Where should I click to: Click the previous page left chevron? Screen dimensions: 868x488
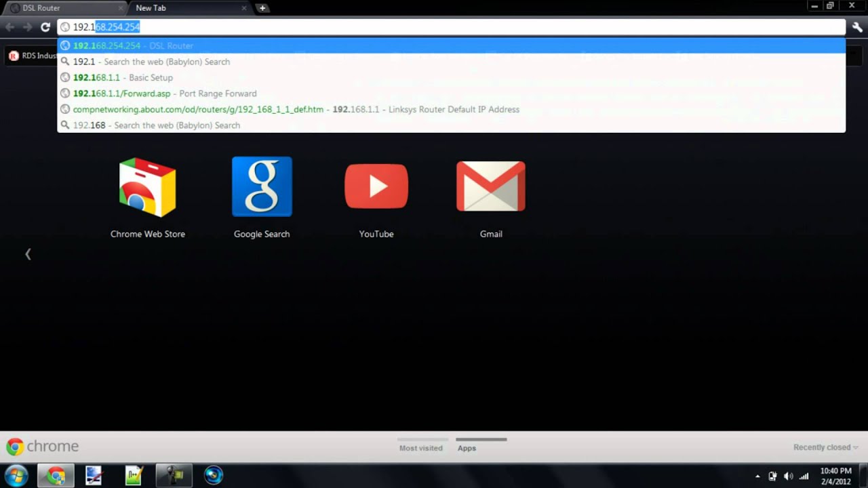28,254
